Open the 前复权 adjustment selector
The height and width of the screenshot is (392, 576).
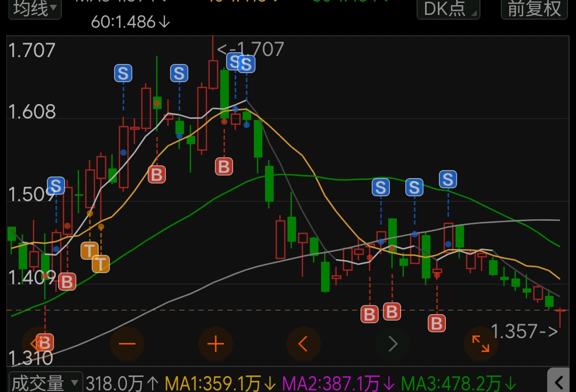point(534,9)
